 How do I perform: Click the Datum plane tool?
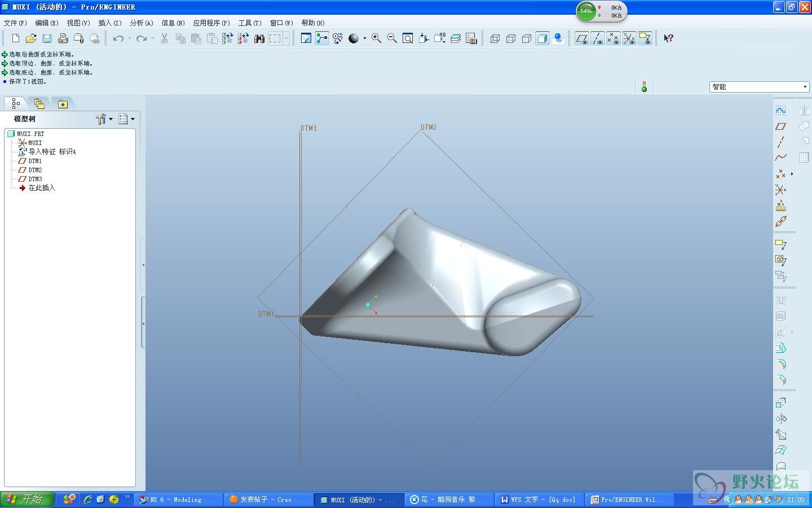pos(781,126)
